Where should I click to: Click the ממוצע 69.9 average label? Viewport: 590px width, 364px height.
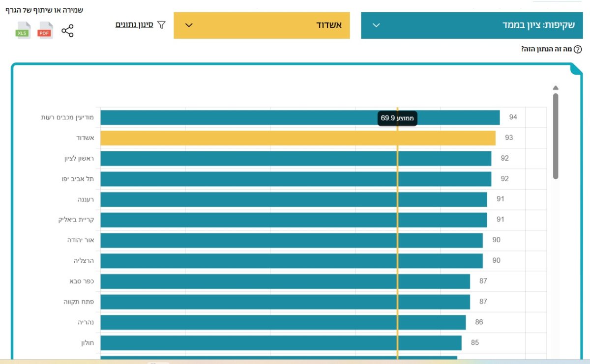(x=397, y=118)
